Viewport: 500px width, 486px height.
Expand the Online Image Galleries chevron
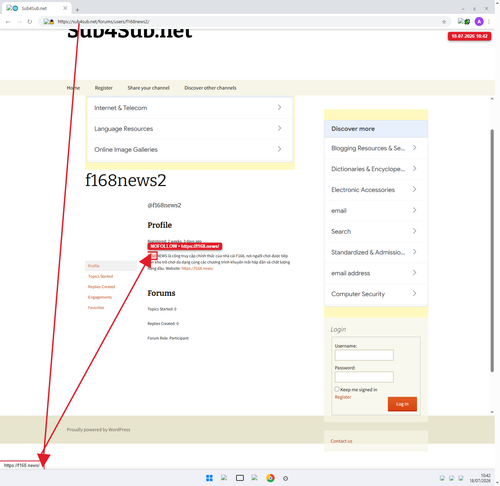[279, 149]
